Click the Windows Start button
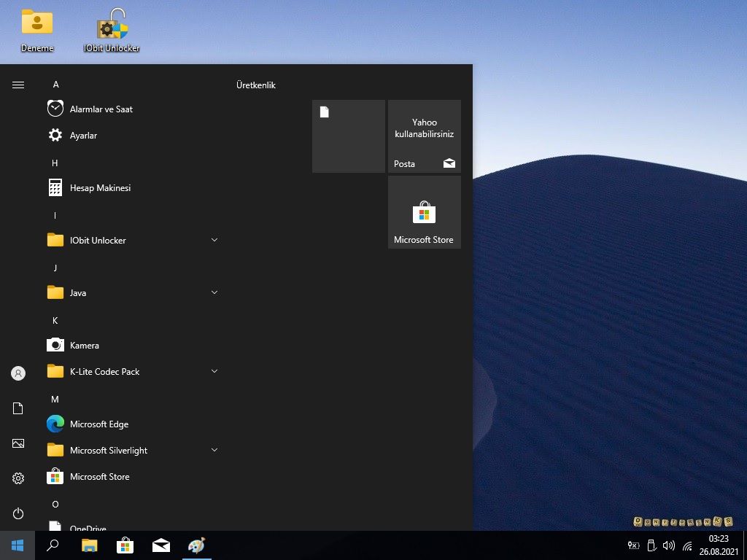 click(x=18, y=545)
